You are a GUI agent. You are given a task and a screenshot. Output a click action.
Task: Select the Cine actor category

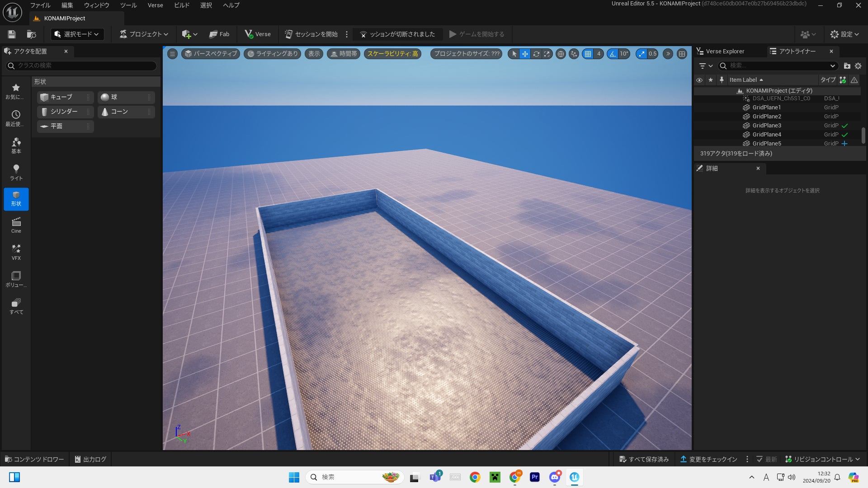coord(16,225)
